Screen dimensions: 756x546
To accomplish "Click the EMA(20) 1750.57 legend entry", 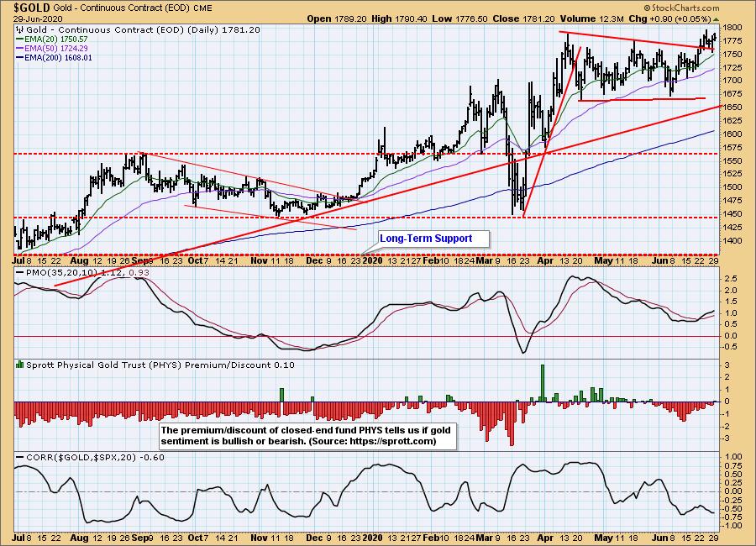I will [52, 39].
